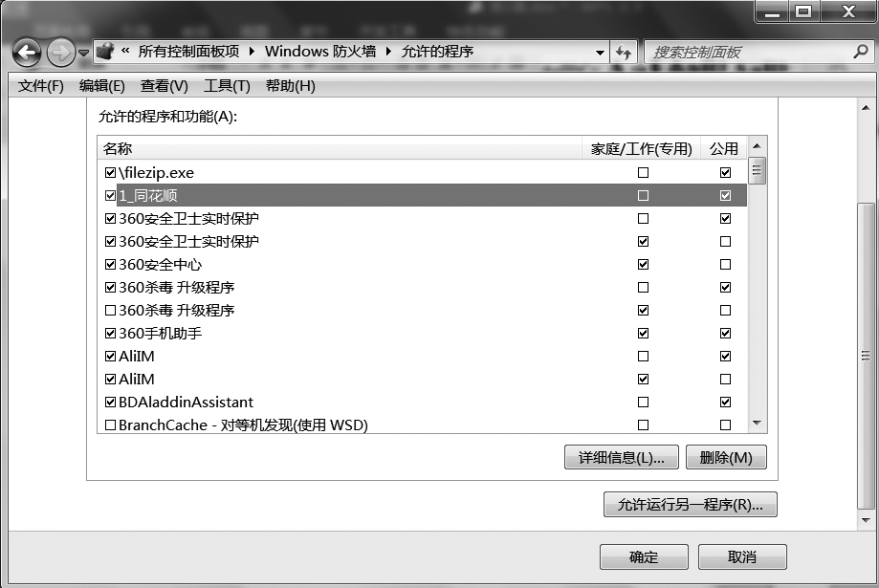
Task: Enable the BranchCache - 对等机发现 checkbox
Action: 110,425
